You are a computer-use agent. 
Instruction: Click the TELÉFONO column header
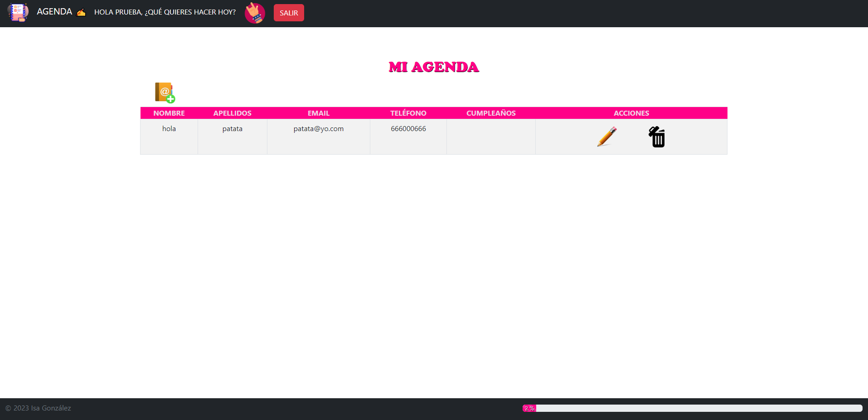tap(408, 113)
